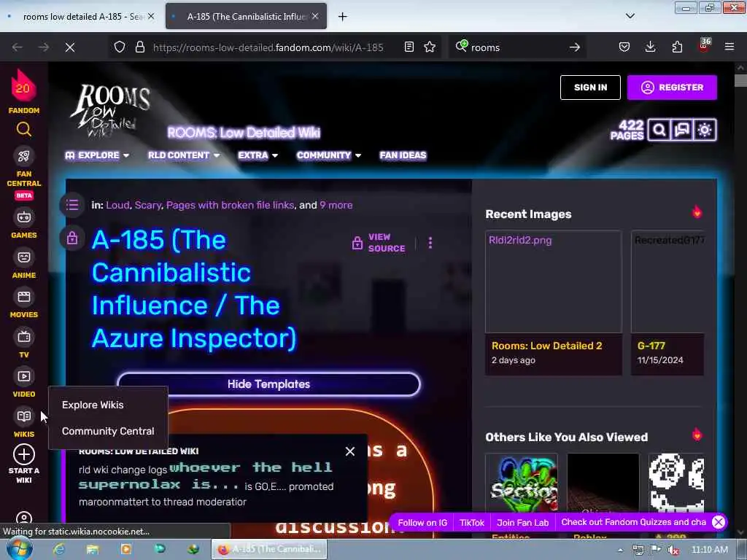Screen dimensions: 747x560
Task: Choose Community Central from flyout
Action: point(108,431)
